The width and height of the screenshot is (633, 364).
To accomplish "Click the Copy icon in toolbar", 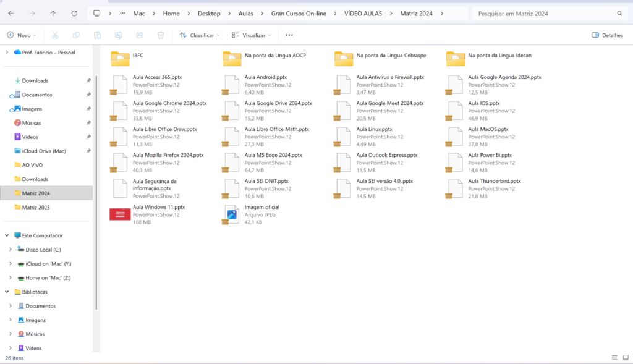I will point(76,35).
